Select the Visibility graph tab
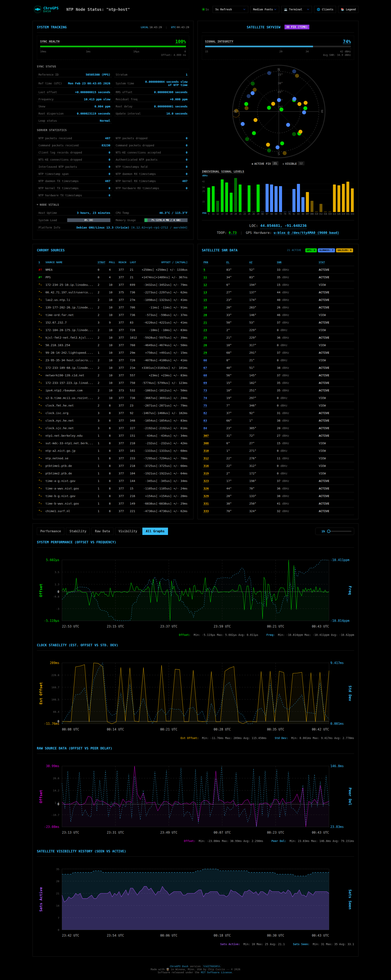391x980 pixels. click(128, 531)
